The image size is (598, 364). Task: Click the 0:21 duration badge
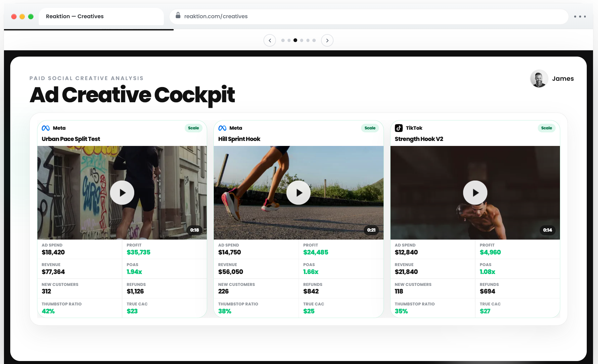[371, 230]
